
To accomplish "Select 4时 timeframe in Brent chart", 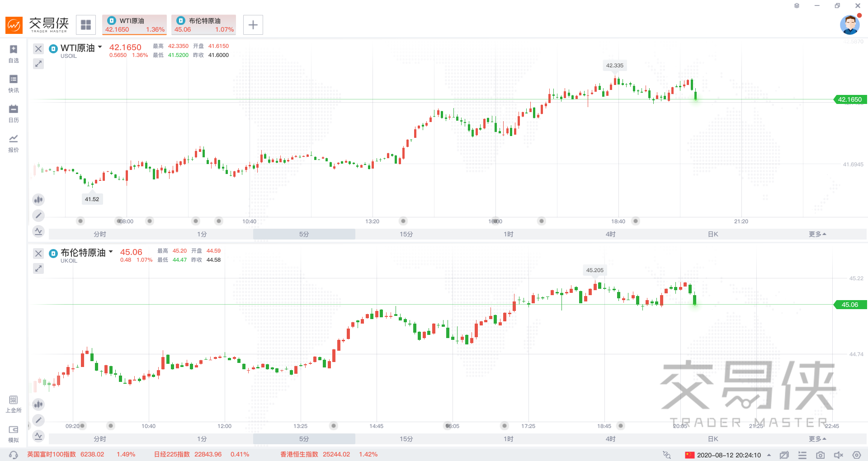I will tap(611, 439).
